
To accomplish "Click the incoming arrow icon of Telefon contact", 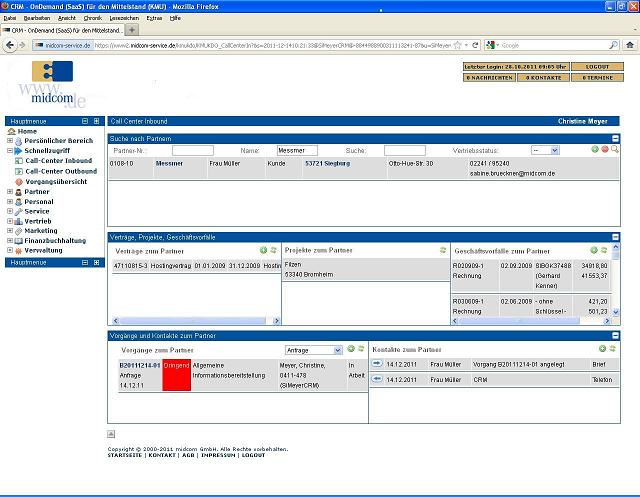I will 377,379.
